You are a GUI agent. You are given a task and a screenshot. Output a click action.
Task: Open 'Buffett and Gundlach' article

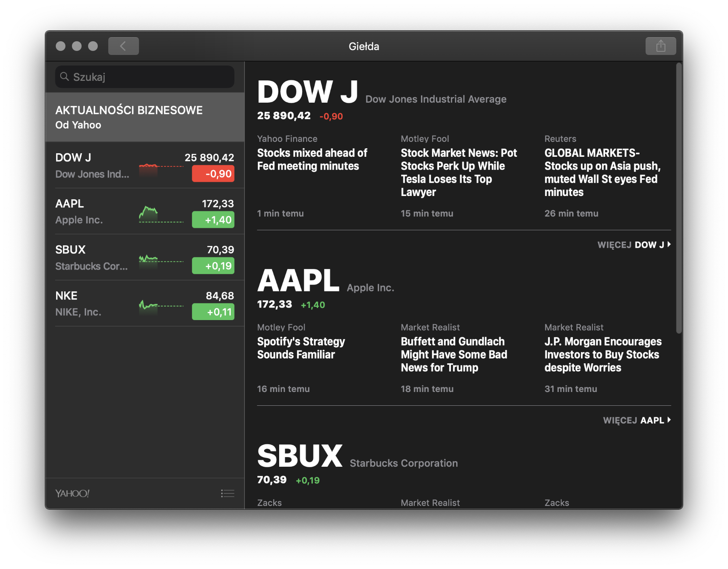click(454, 354)
